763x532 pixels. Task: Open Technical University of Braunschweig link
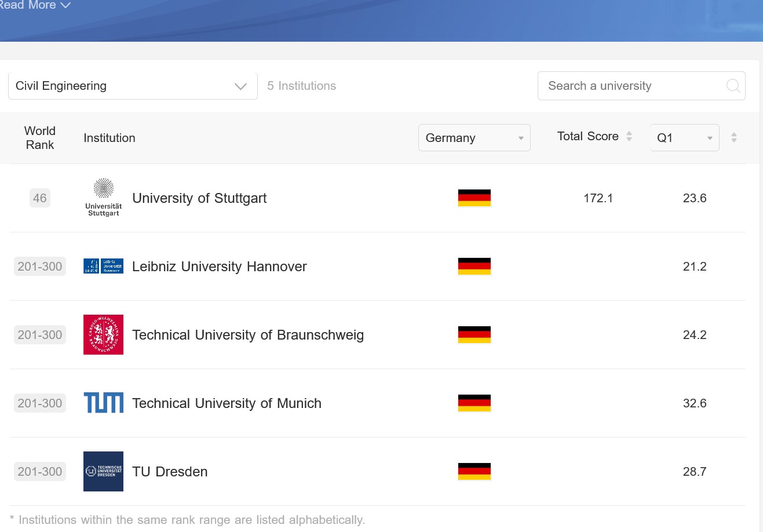[248, 335]
